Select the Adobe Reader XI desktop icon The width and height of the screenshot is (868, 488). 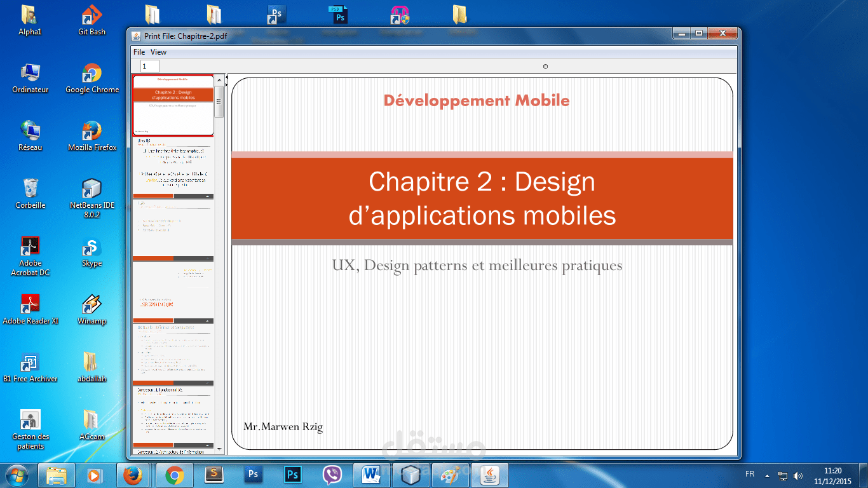point(30,309)
